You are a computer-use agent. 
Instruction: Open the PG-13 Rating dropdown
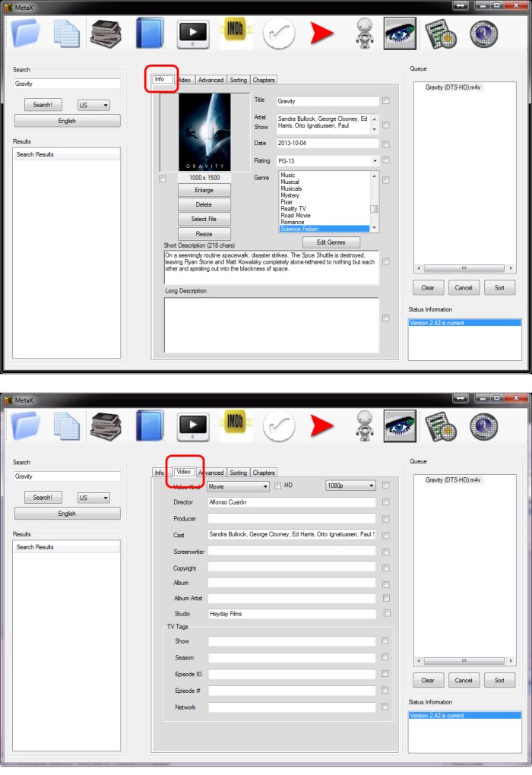tap(328, 160)
